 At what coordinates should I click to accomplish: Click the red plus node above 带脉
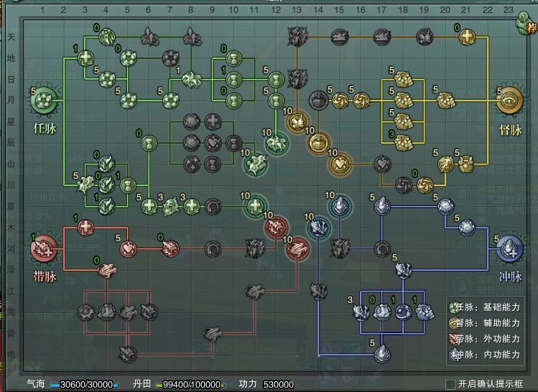click(x=85, y=228)
